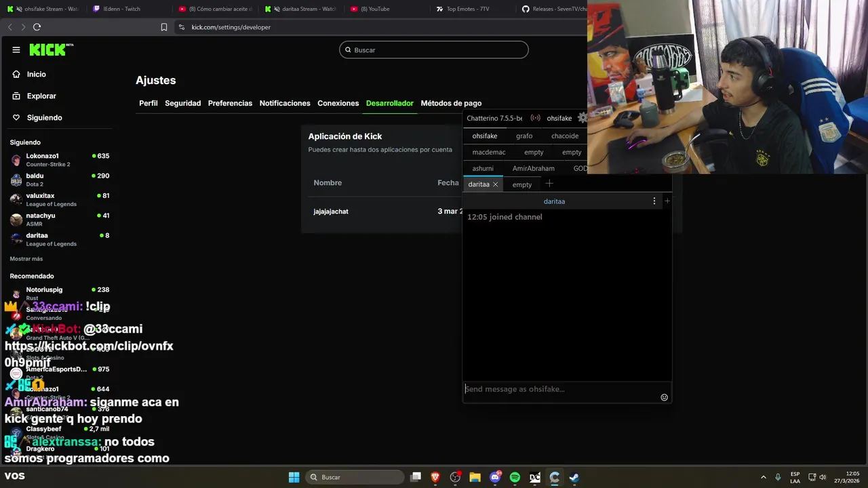Screen dimensions: 868x488
Task: Open the Kick hamburger sidebar menu
Action: tap(16, 49)
